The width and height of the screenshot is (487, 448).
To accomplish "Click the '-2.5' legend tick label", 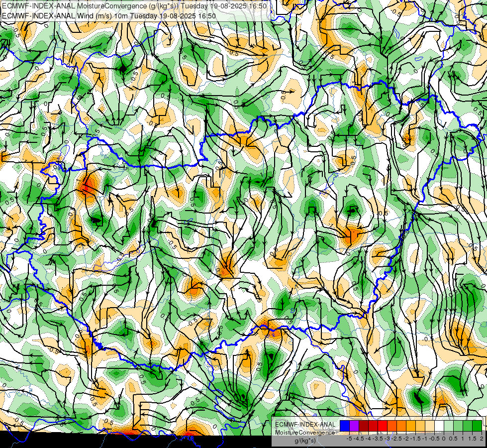I will coord(396,439).
